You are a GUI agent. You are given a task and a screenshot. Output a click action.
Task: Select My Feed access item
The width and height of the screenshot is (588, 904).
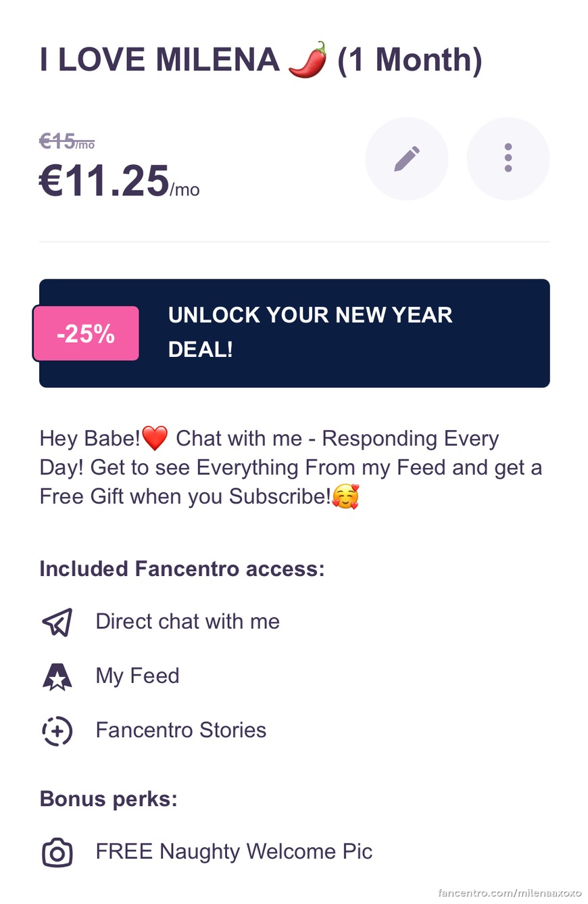pos(138,676)
